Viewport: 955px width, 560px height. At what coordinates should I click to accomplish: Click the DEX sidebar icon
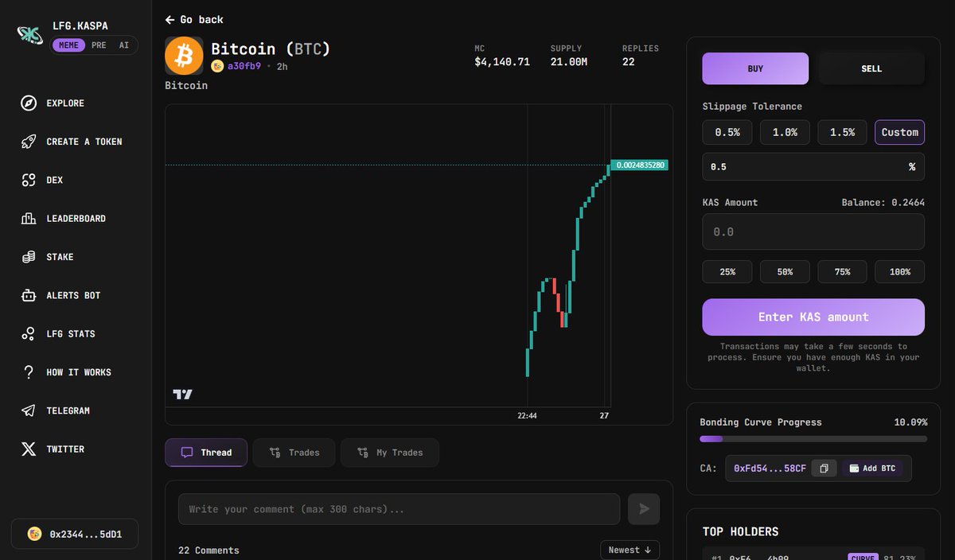[29, 180]
